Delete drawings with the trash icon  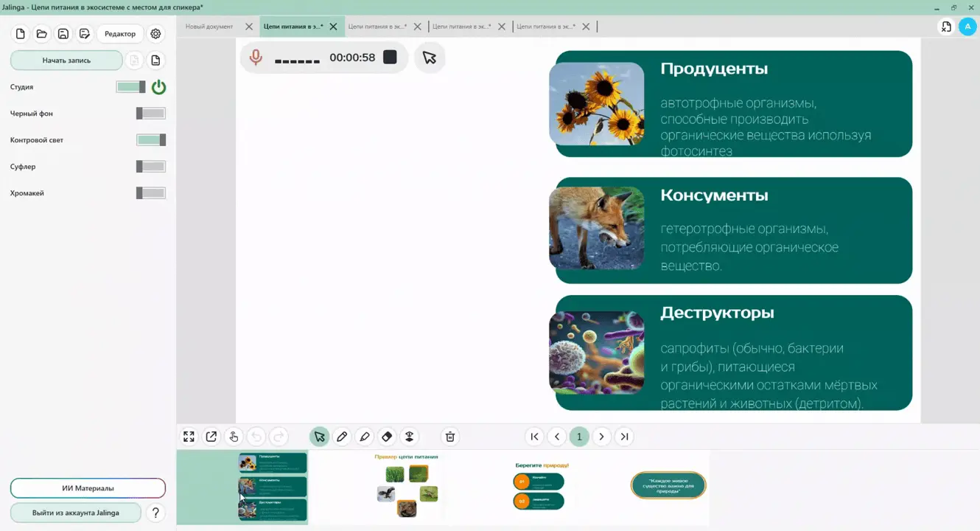pos(450,437)
